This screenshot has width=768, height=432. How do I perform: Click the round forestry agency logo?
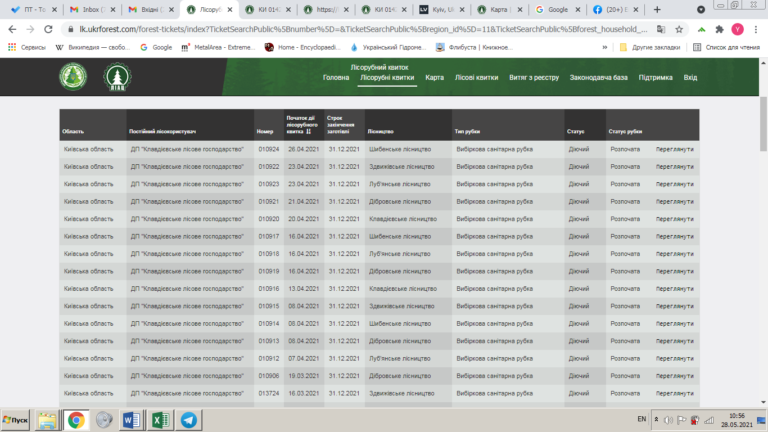click(72, 77)
